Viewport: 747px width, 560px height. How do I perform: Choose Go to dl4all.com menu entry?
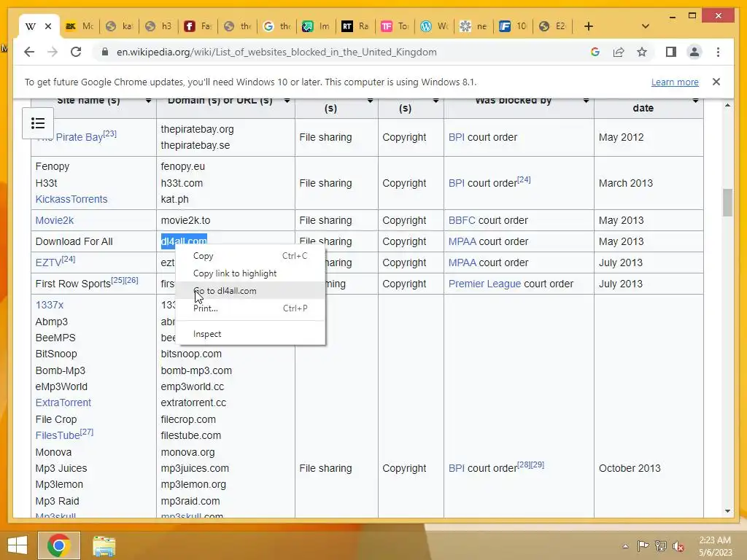point(251,290)
